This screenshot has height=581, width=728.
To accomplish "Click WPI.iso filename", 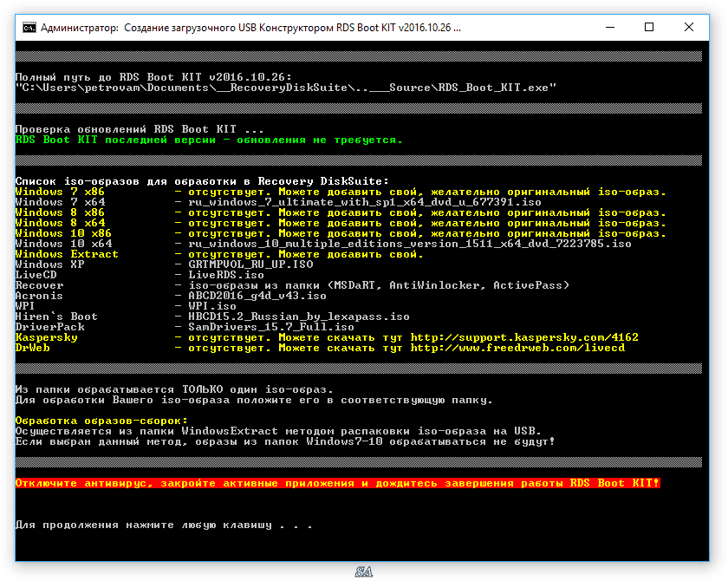I will (x=212, y=306).
